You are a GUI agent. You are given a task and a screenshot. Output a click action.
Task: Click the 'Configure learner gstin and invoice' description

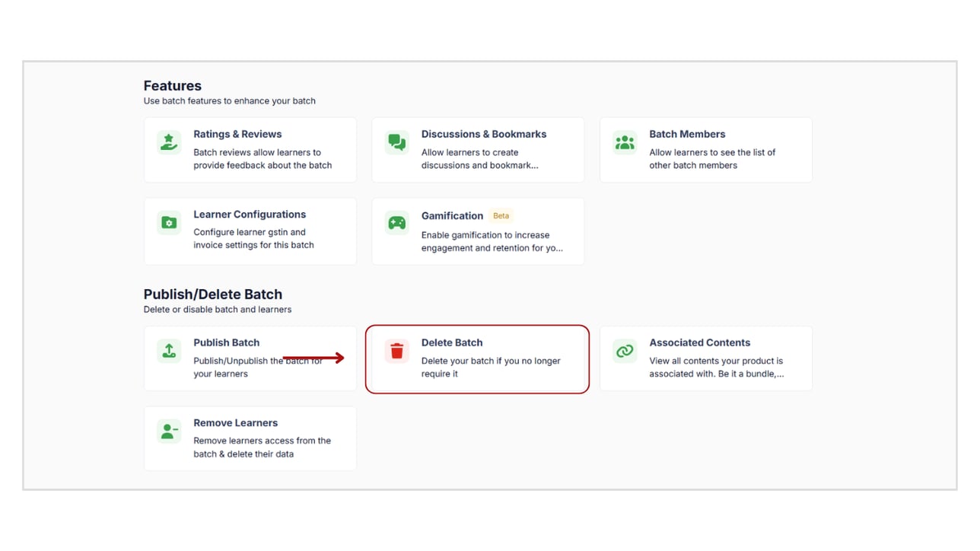point(253,239)
